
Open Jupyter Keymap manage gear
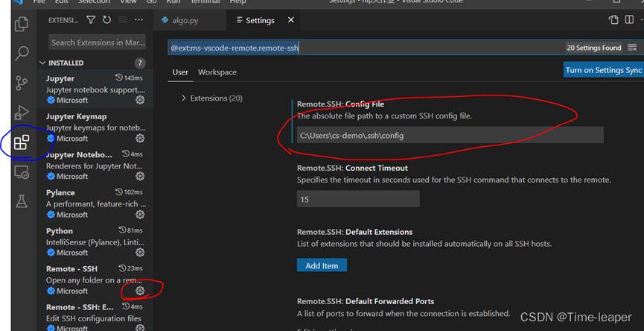click(x=140, y=138)
